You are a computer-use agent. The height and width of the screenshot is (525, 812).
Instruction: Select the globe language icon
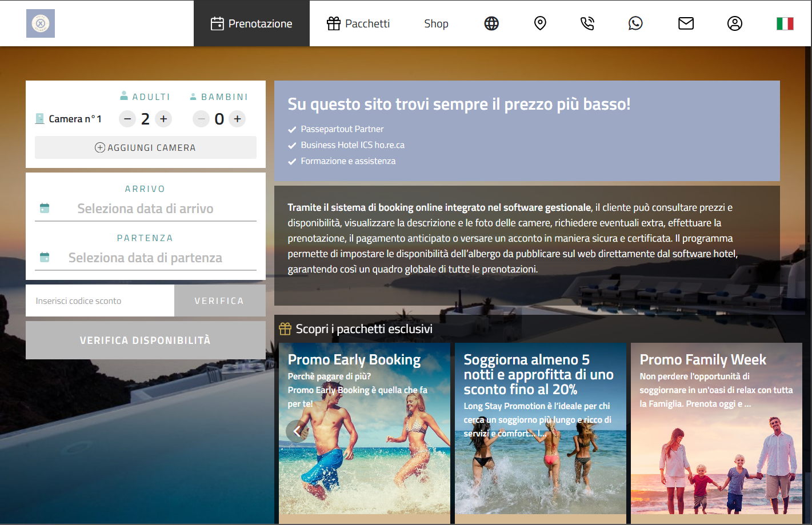[491, 23]
